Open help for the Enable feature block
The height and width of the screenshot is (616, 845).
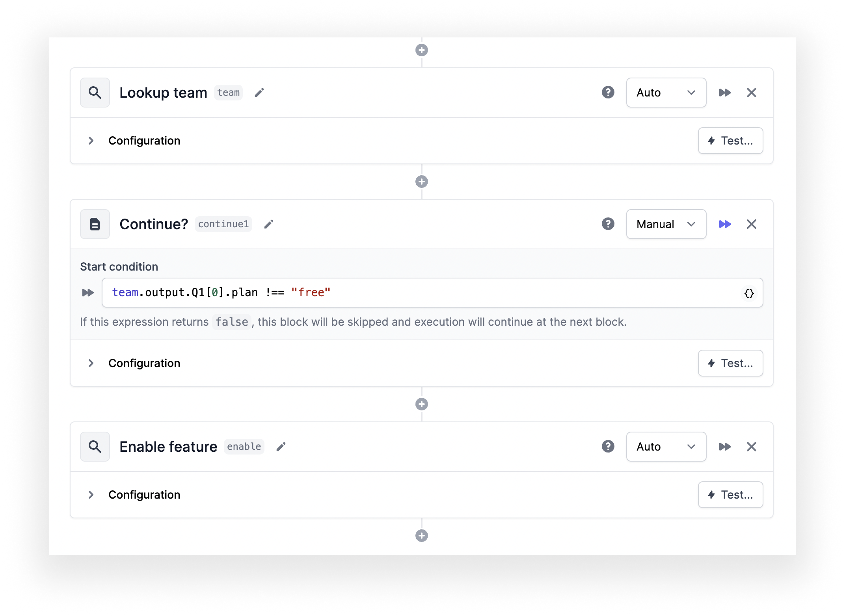coord(608,446)
